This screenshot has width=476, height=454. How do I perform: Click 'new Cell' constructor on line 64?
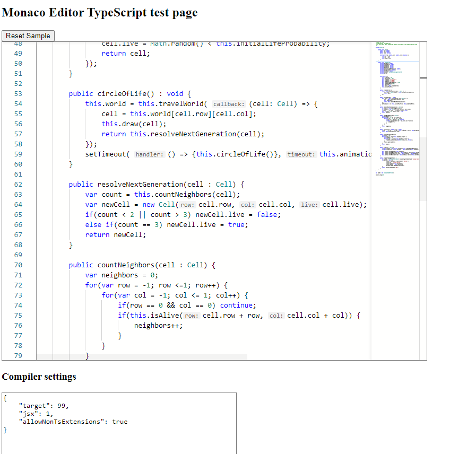coord(159,205)
